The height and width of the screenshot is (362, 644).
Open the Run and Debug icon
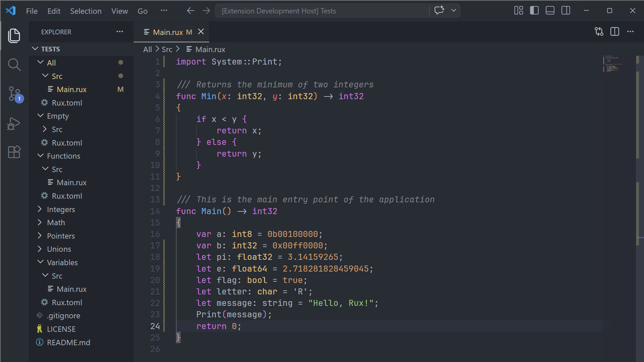(13, 124)
